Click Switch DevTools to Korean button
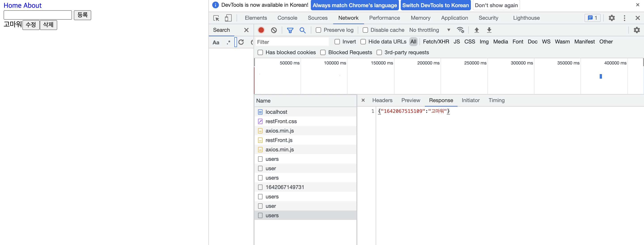The width and height of the screenshot is (644, 245). coord(435,5)
